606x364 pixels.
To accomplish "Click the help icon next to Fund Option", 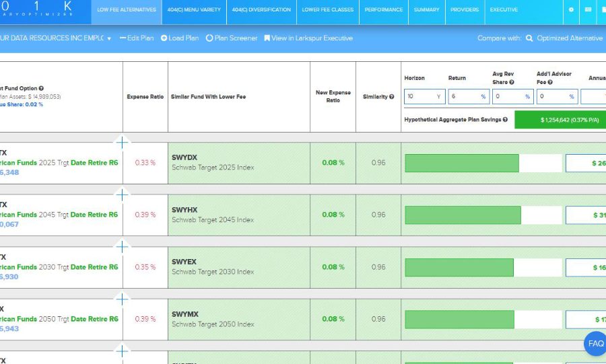I will click(x=41, y=88).
